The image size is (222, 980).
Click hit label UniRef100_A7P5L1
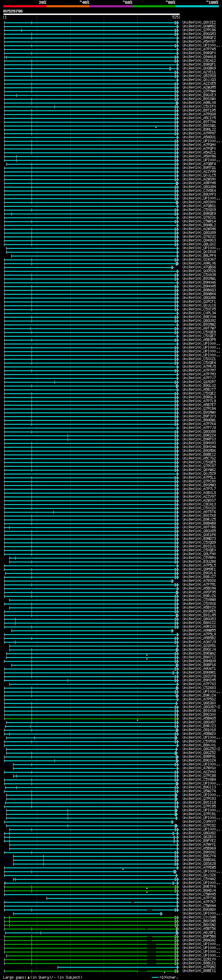(x=199, y=477)
